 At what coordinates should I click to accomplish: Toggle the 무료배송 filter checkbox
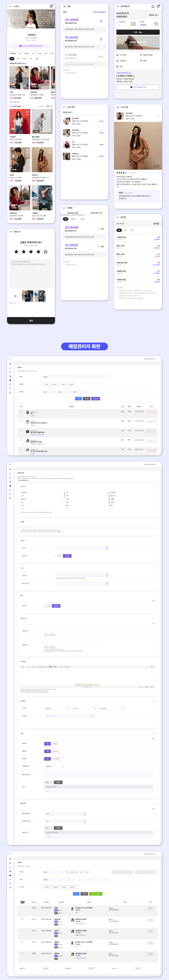37,107
